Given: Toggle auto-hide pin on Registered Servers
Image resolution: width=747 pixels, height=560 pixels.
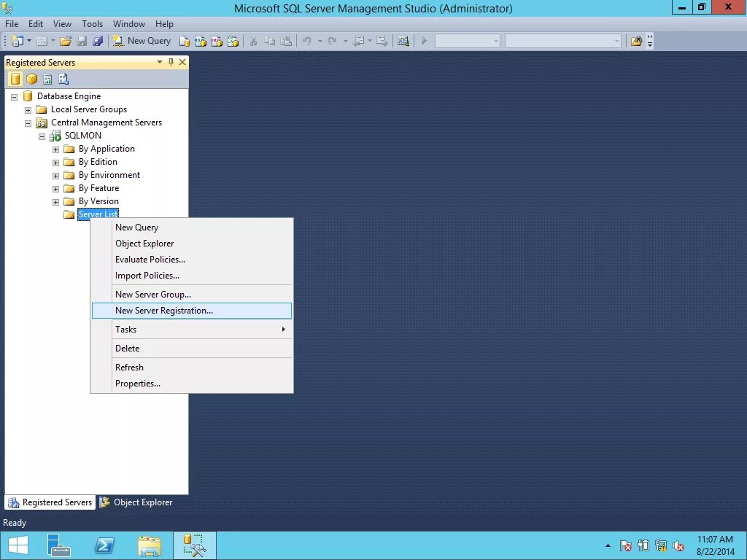Looking at the screenshot, I should tap(171, 63).
